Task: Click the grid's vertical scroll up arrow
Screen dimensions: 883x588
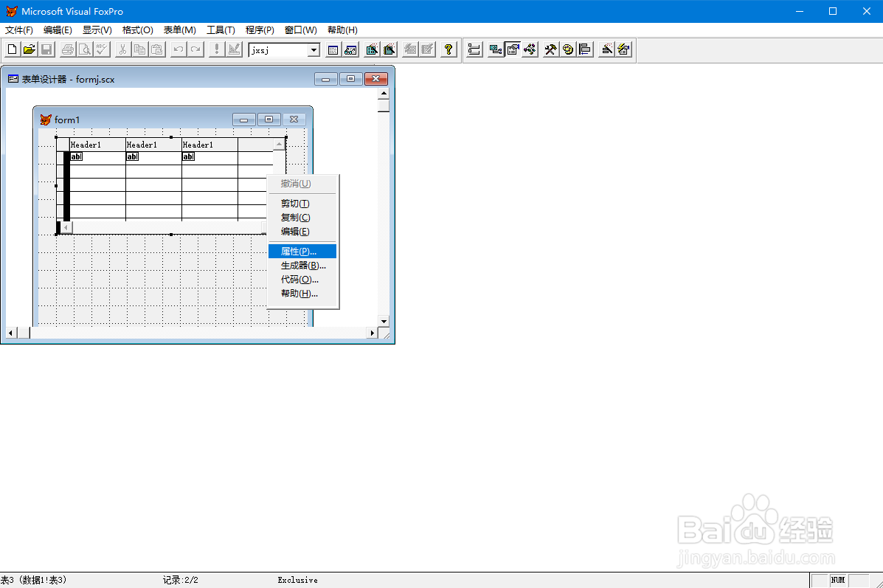Action: pyautogui.click(x=280, y=145)
